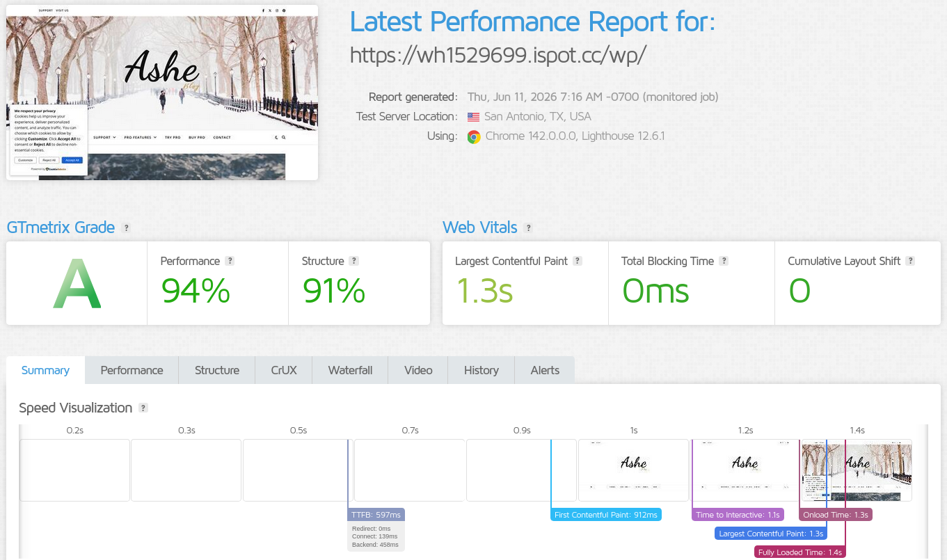Image resolution: width=947 pixels, height=560 pixels.
Task: Click Onload Time 1.3s marker
Action: pyautogui.click(x=835, y=515)
